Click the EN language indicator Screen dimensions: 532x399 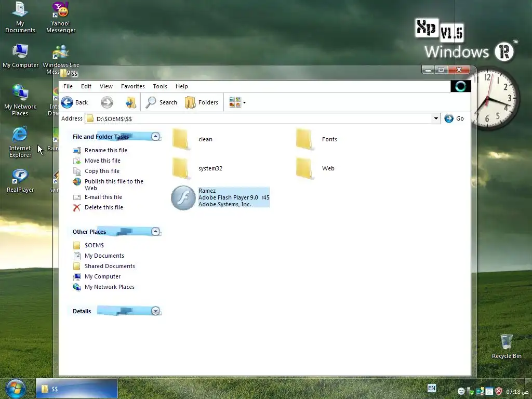click(432, 388)
